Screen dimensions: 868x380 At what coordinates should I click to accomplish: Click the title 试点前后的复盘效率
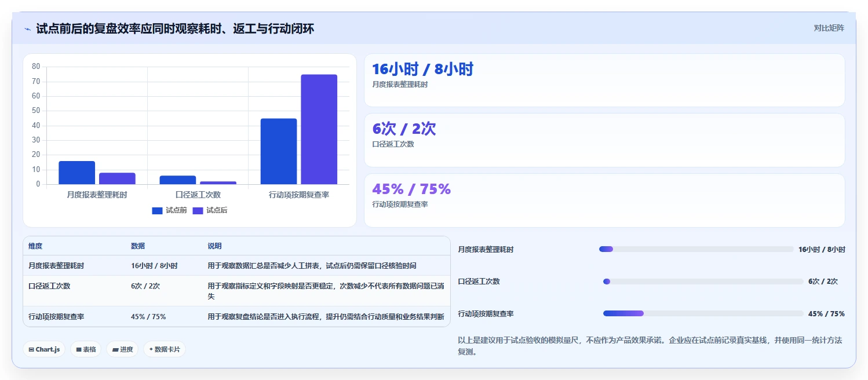coord(175,29)
